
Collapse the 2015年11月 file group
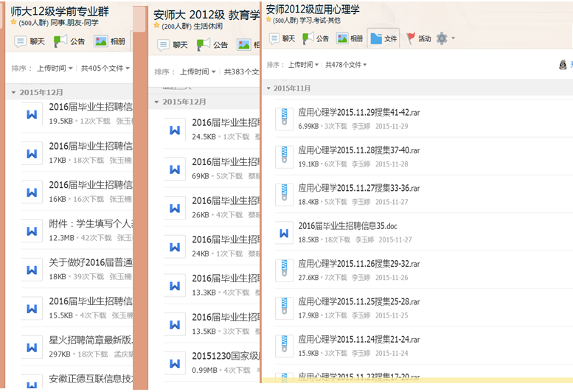coord(268,88)
